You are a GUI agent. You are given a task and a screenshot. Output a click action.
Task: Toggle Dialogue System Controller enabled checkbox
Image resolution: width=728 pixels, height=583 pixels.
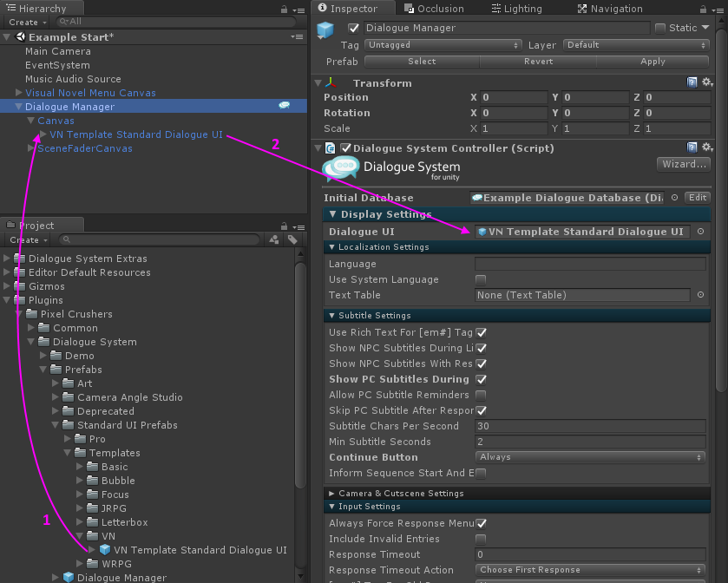click(345, 148)
